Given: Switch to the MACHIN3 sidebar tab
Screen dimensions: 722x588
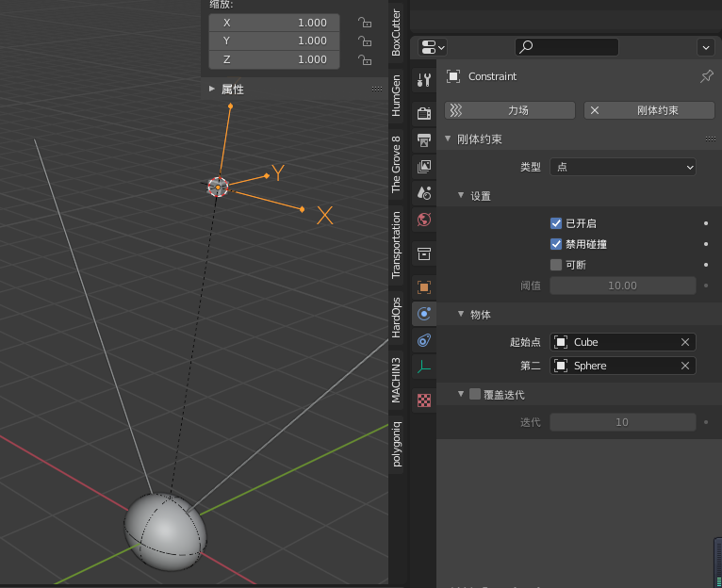Looking at the screenshot, I should (396, 380).
